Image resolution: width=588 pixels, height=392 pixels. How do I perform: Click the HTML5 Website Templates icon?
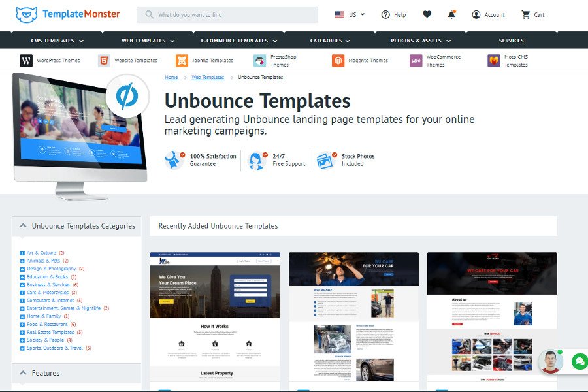click(105, 60)
